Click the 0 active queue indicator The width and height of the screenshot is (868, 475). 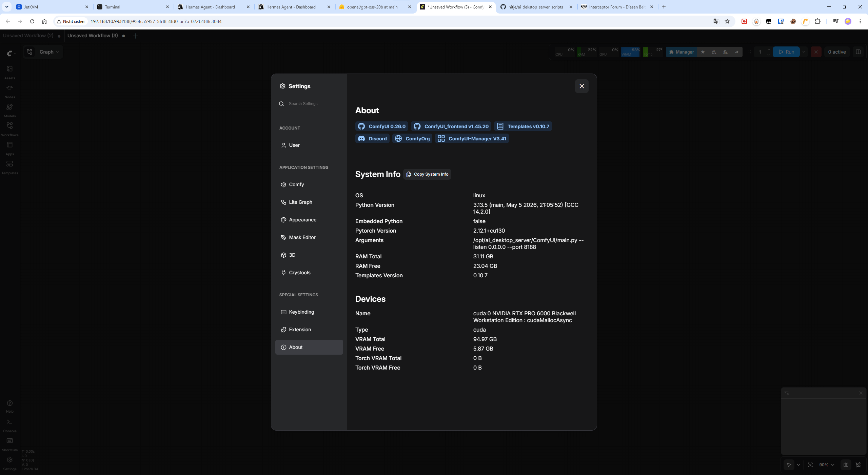[837, 52]
